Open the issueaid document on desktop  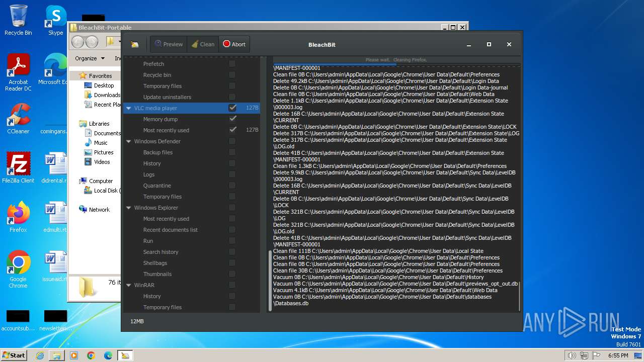(x=55, y=266)
